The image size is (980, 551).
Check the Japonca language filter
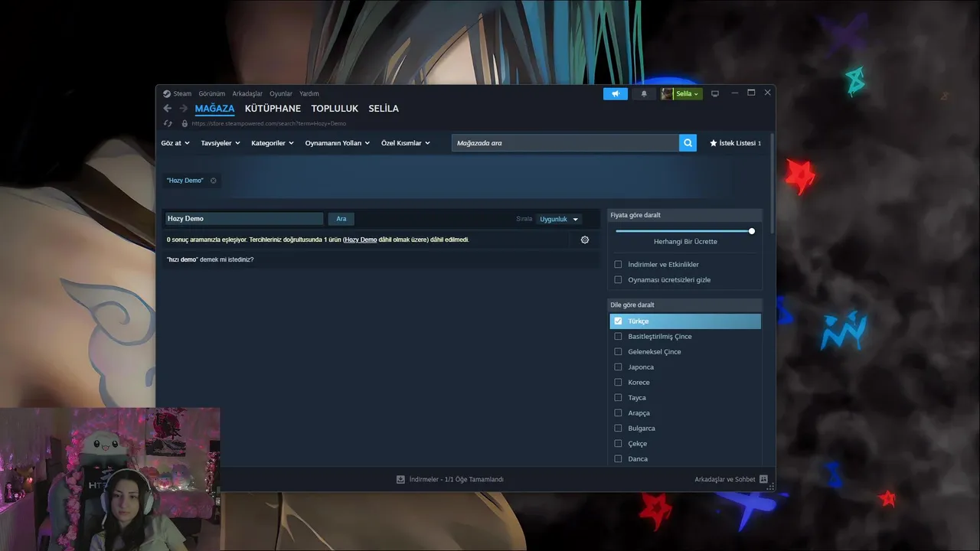pos(618,367)
